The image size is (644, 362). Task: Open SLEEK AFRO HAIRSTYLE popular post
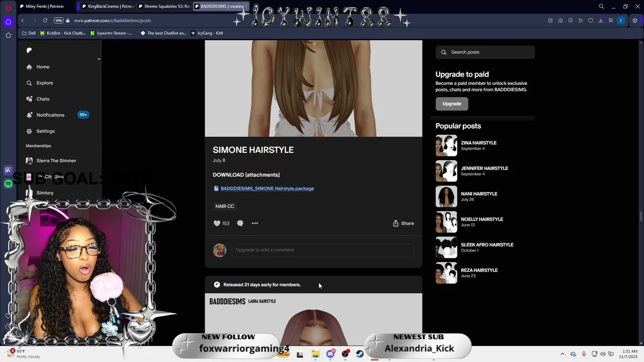(x=487, y=245)
